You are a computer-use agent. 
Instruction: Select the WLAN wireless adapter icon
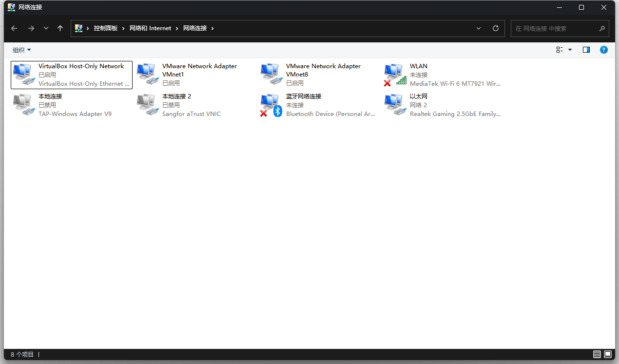coord(395,75)
